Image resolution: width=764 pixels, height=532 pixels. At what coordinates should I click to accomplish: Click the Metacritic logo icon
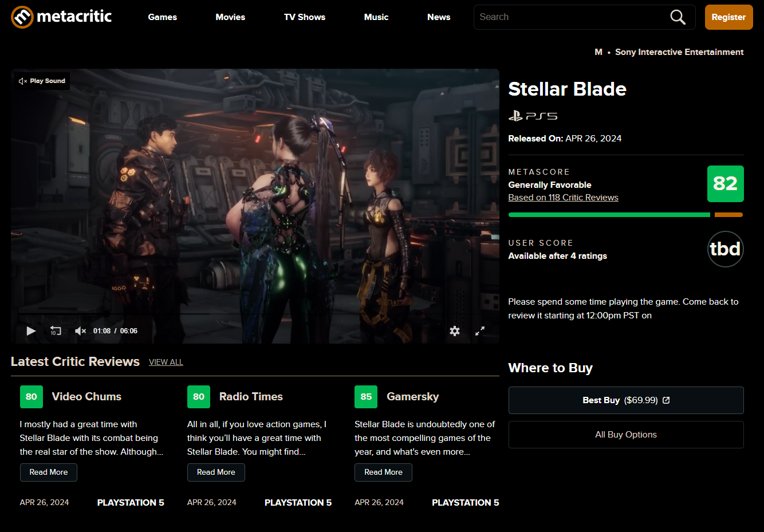coord(22,17)
